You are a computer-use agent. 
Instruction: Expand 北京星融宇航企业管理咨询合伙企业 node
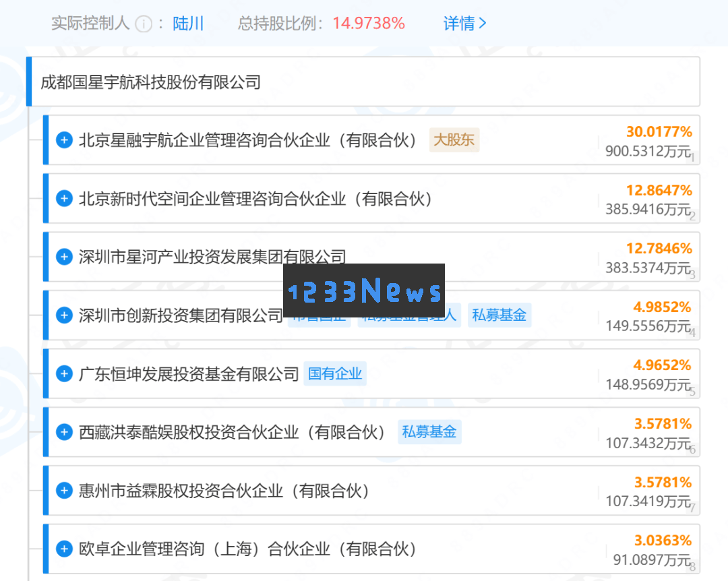click(x=64, y=140)
